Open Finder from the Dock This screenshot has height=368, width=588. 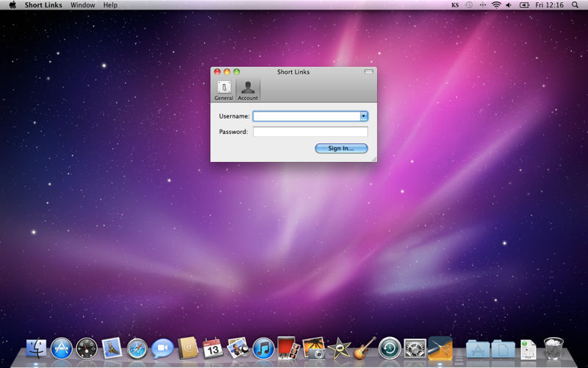(x=36, y=348)
